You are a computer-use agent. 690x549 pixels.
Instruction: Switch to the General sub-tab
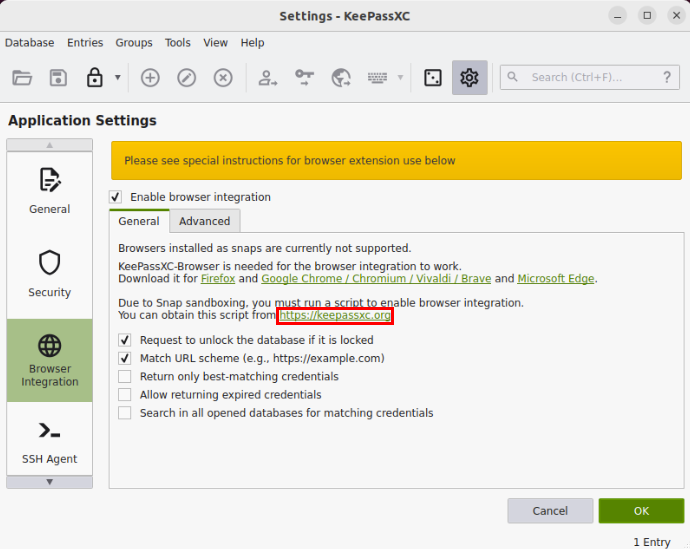coord(139,221)
